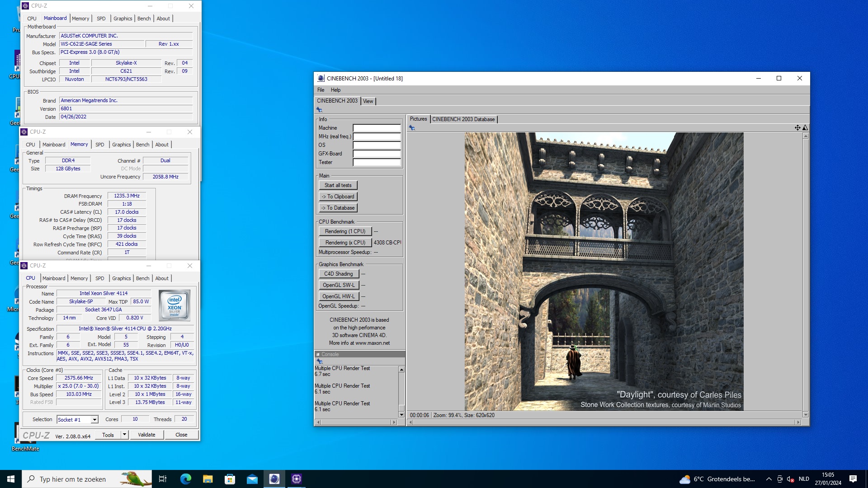Screen dimensions: 868x488
Task: Click the Console scrollbar up arrow
Action: [x=401, y=370]
